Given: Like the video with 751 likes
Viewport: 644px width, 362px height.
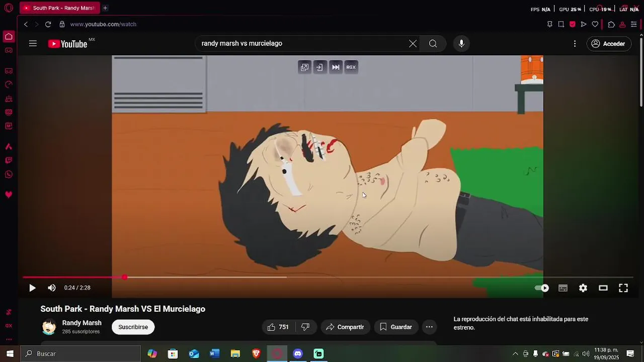Looking at the screenshot, I should point(278,327).
